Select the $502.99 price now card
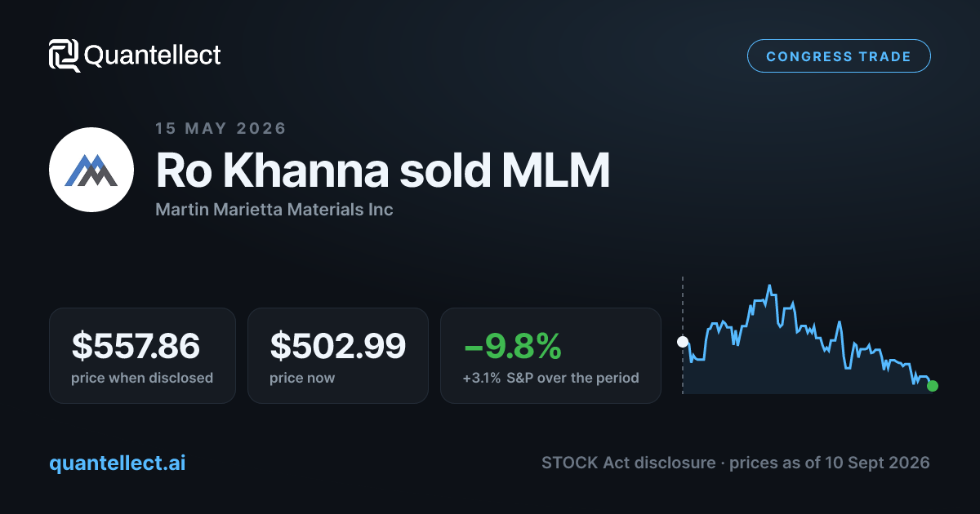The width and height of the screenshot is (980, 514). [x=338, y=356]
